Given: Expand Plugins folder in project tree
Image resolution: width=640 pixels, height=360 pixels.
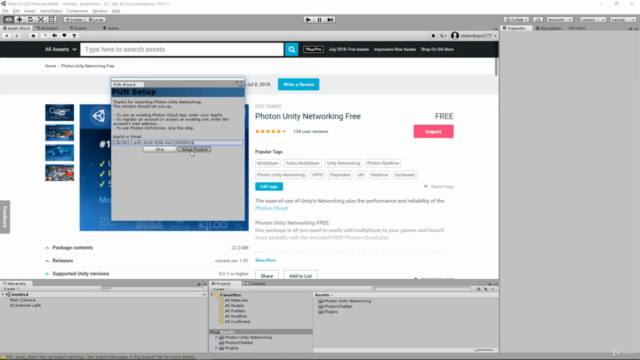Looking at the screenshot, I should 216,348.
